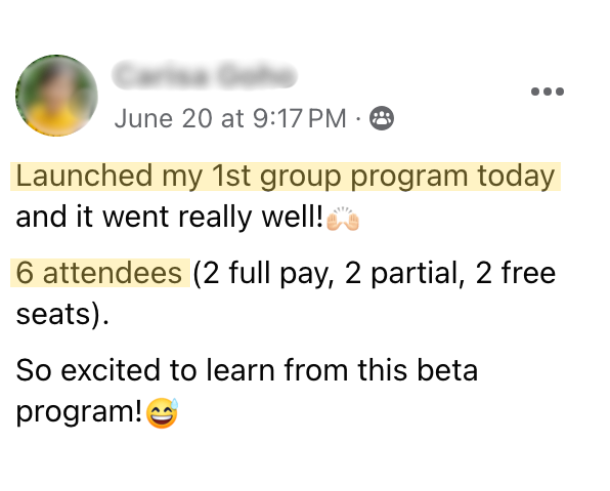
Task: Click the highlighted '6 attendees' text
Action: 99,273
